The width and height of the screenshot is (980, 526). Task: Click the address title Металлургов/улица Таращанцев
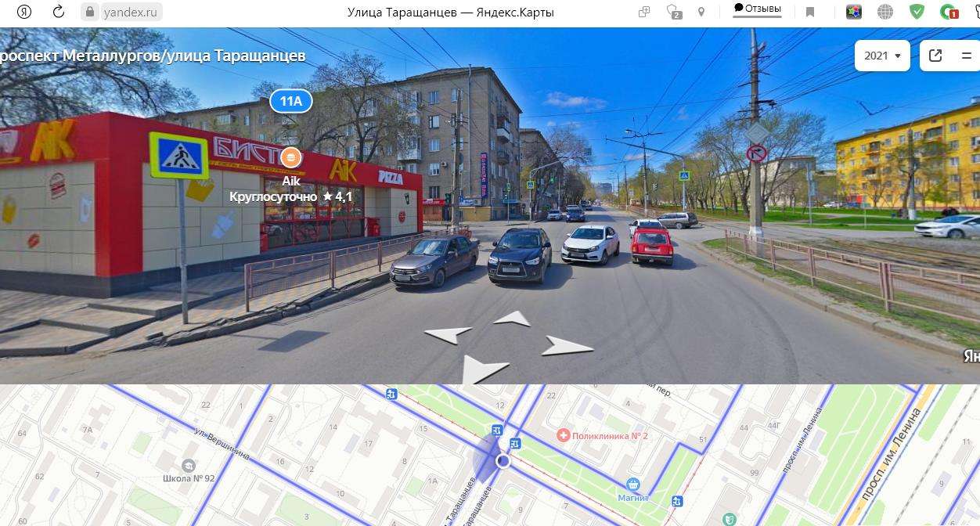pyautogui.click(x=153, y=56)
